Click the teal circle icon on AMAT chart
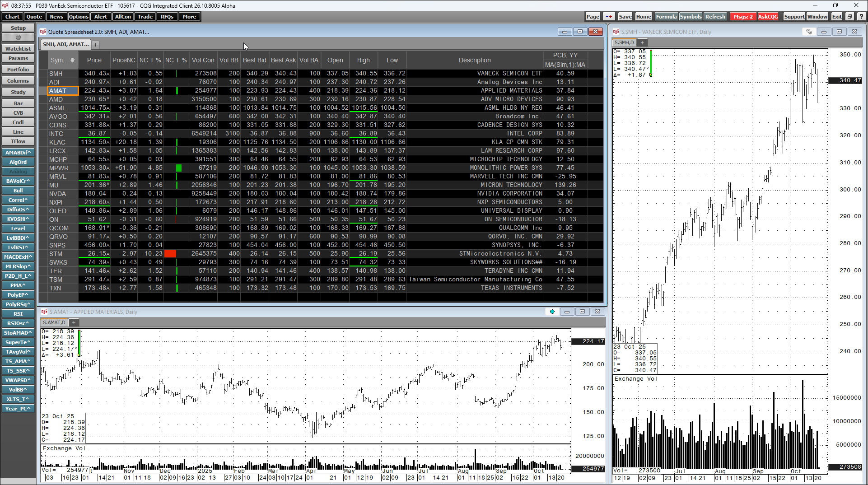The width and height of the screenshot is (868, 485). tap(552, 312)
